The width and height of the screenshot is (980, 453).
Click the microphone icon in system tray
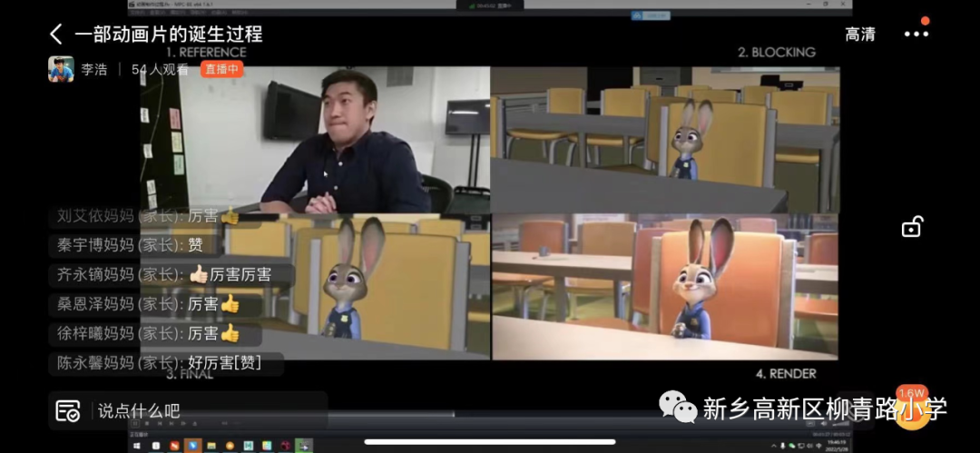point(782,446)
